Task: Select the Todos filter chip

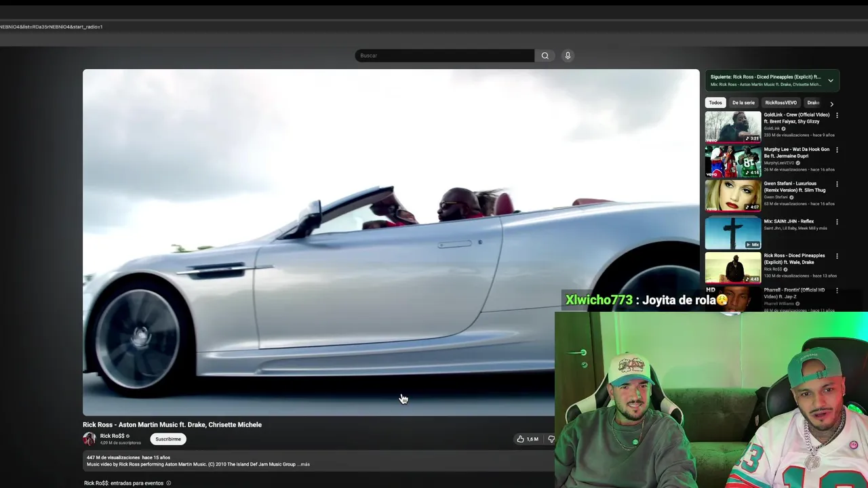Action: click(715, 103)
